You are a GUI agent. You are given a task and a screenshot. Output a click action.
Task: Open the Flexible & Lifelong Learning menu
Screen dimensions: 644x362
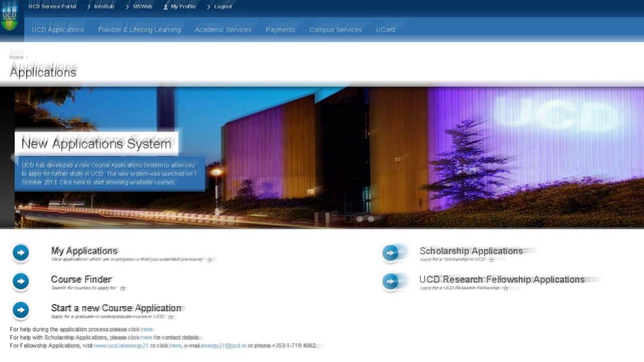(139, 30)
